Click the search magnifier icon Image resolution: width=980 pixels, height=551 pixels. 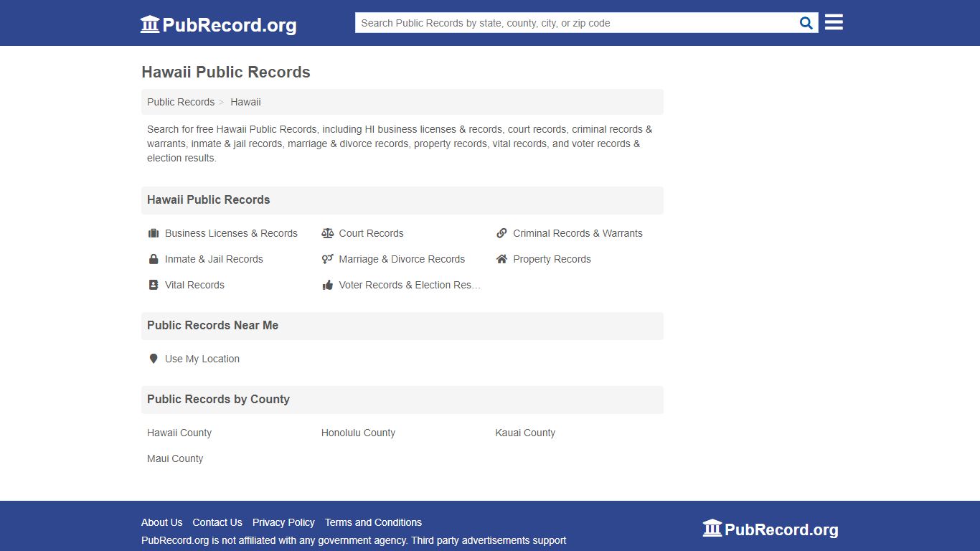tap(806, 23)
